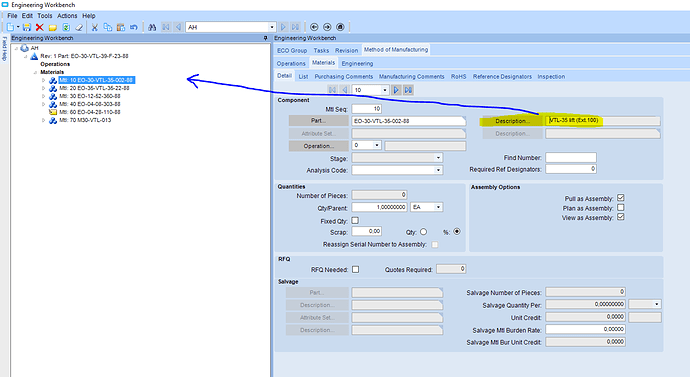The image size is (690, 377).
Task: Click the Operation... button
Action: pos(318,146)
